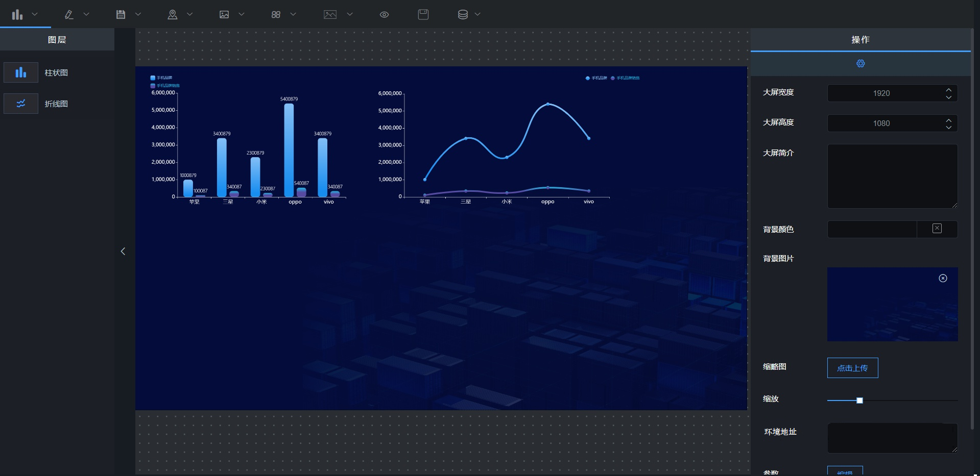Click the partially visible 编辑 button
Image resolution: width=980 pixels, height=476 pixels.
[845, 471]
